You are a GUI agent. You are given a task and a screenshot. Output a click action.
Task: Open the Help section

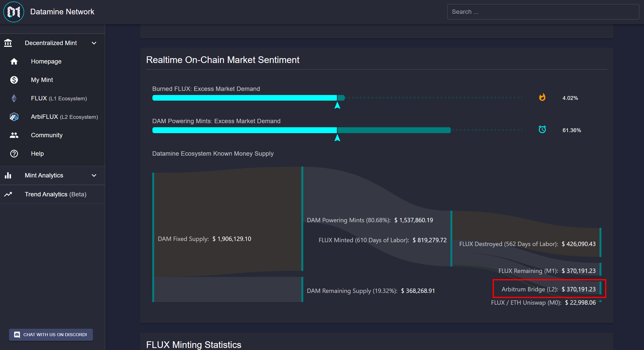[53, 154]
